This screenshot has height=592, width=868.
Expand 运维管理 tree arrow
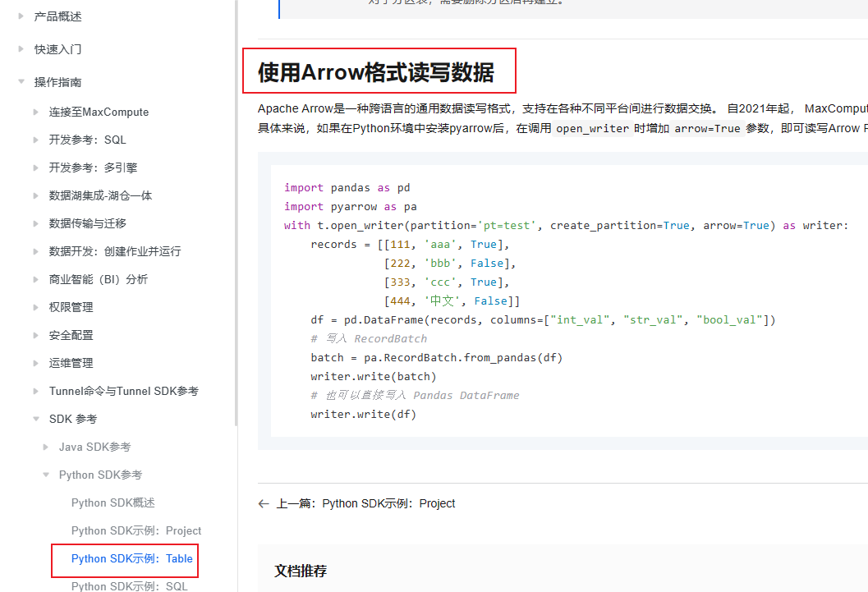pyautogui.click(x=36, y=363)
